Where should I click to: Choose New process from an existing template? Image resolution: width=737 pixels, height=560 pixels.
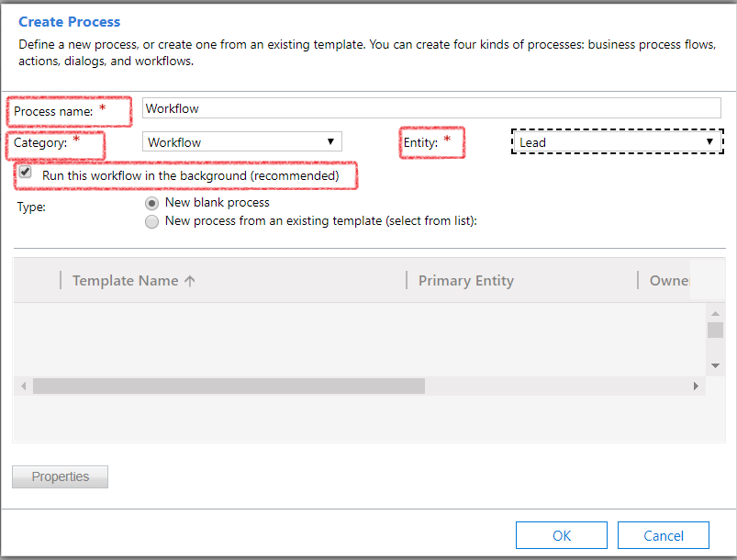point(151,220)
